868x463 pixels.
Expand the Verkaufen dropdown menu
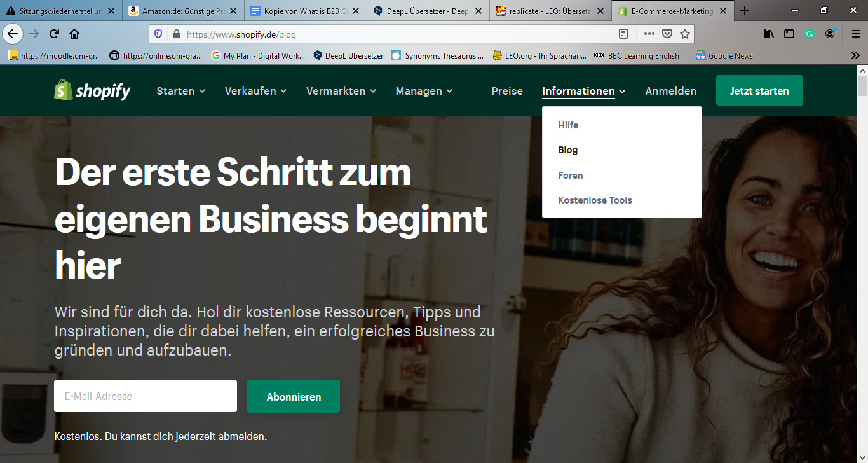(x=255, y=91)
